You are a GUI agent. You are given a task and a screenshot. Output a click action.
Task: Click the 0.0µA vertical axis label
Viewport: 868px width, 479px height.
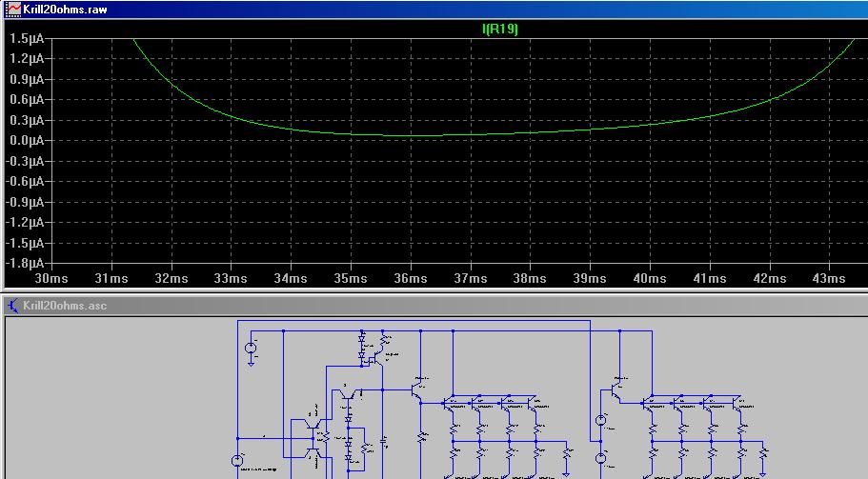coord(27,141)
